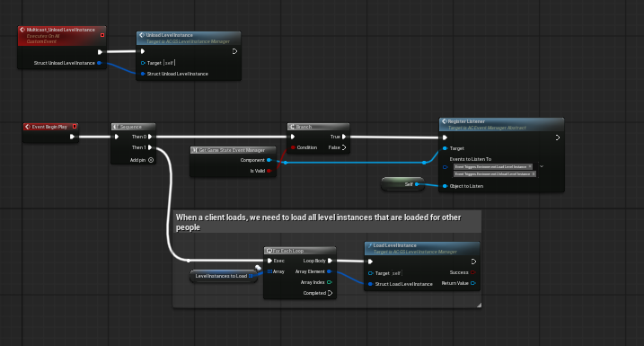The width and height of the screenshot is (644, 346).
Task: Click exec input pin of Unload Level Instance
Action: point(143,51)
